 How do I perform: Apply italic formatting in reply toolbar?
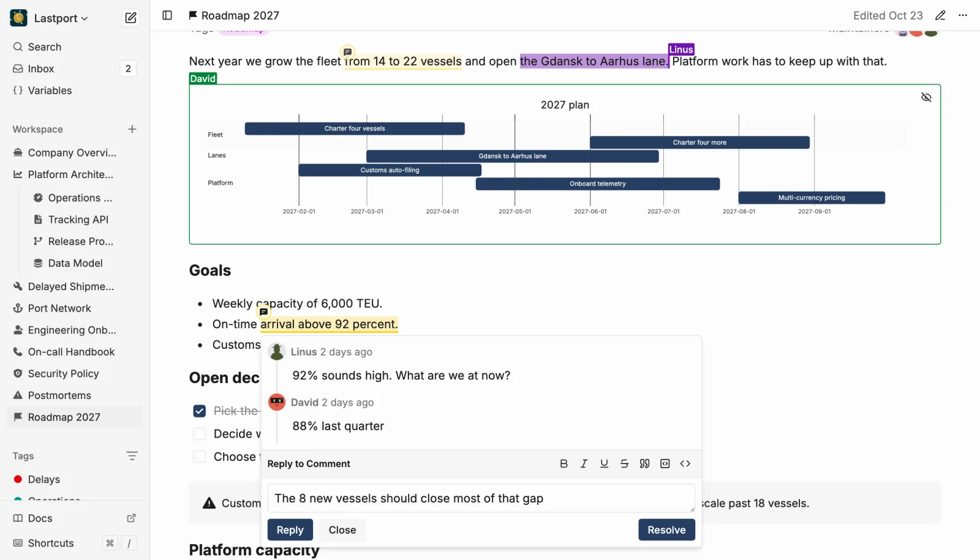(584, 464)
